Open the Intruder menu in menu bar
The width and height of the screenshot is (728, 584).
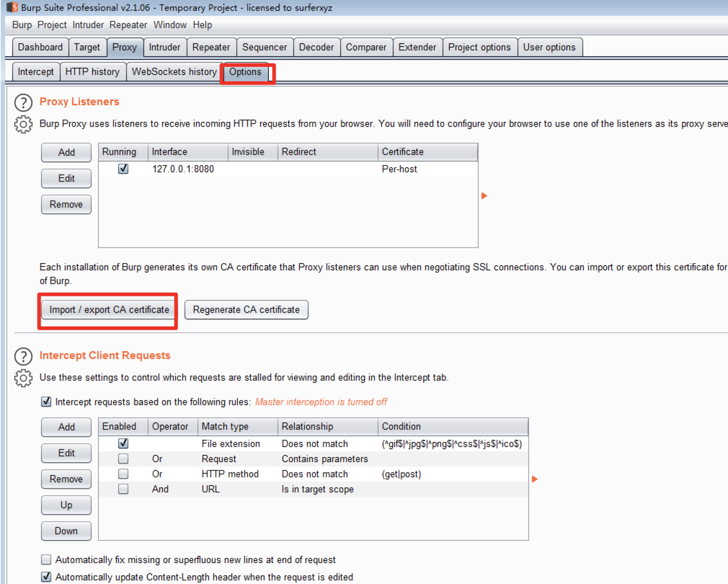pos(88,25)
